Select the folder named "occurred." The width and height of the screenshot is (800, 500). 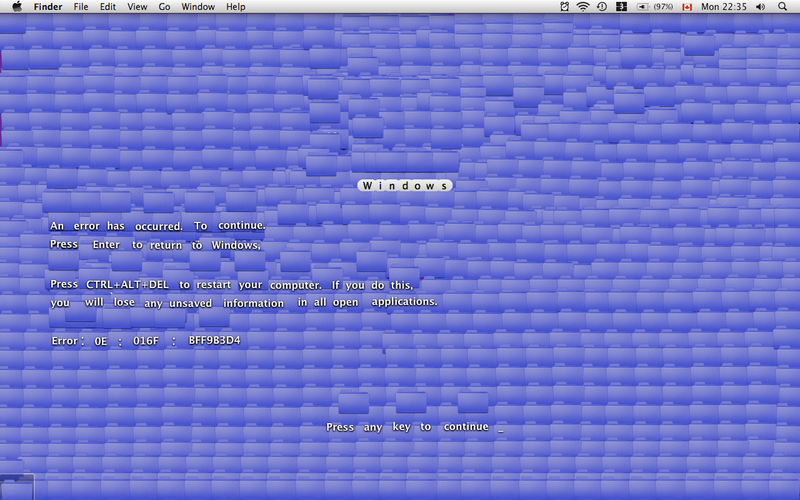click(x=159, y=226)
